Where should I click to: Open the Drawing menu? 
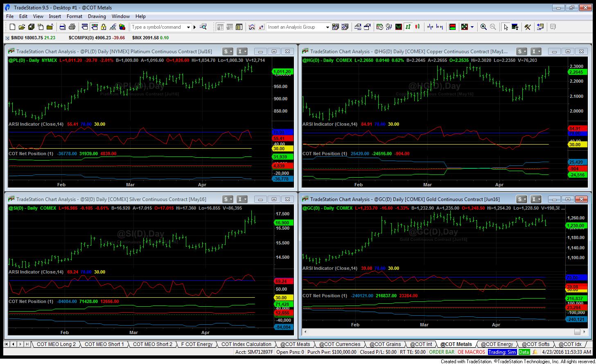[x=97, y=16]
